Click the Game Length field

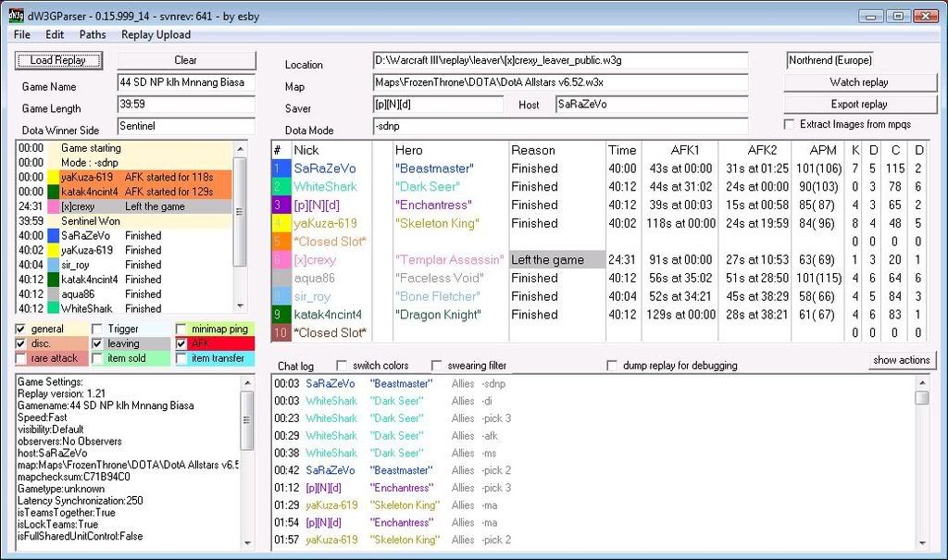186,105
